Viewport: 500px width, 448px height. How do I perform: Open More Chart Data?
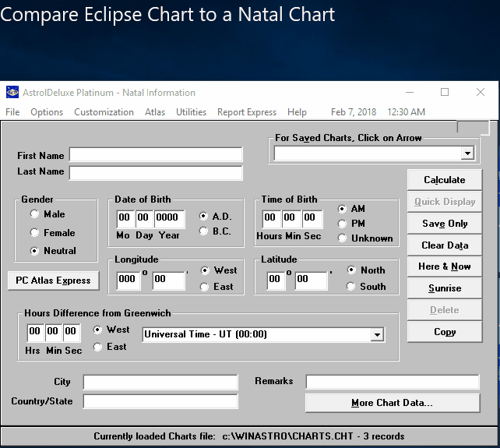(x=393, y=403)
